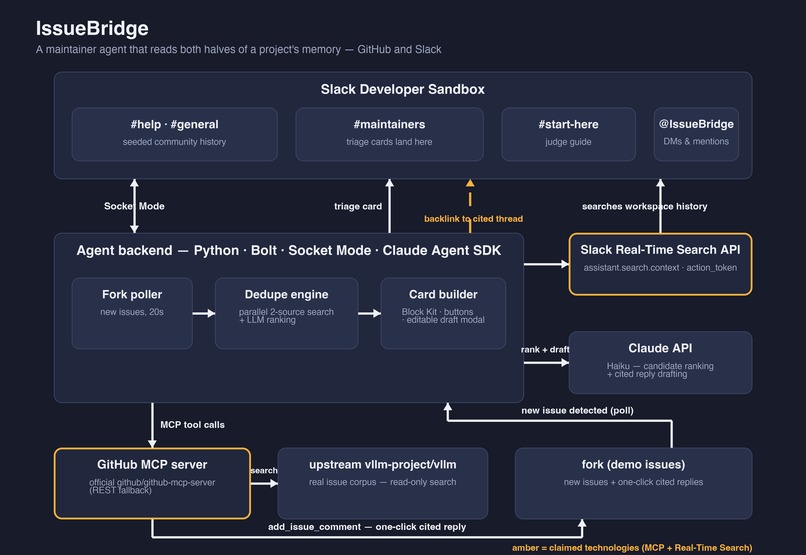Click 'real issue corpus — read-only search' text
The image size is (806, 555).
(x=382, y=482)
